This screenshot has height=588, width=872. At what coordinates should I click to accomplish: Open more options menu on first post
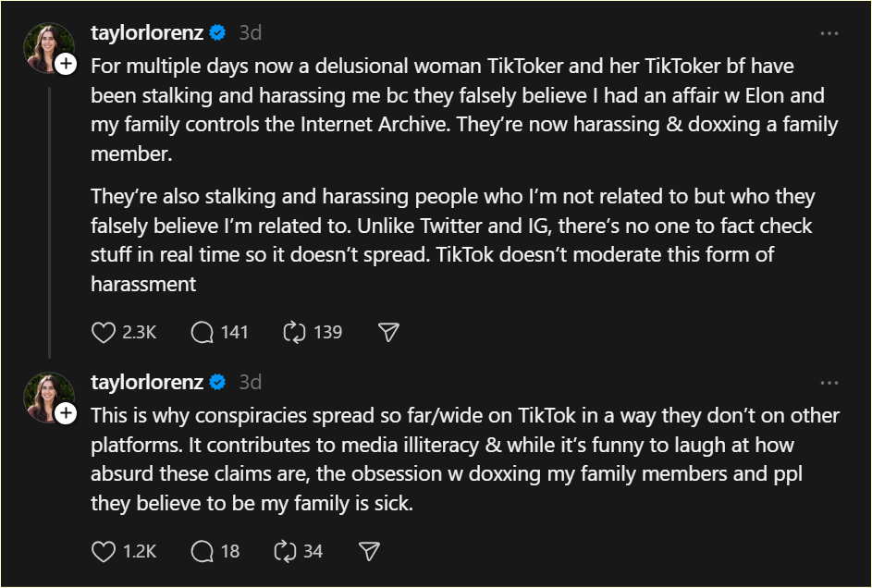tap(829, 33)
